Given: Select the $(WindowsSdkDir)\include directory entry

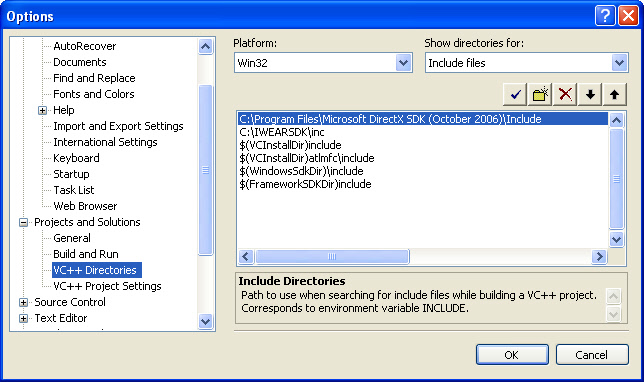Looking at the screenshot, I should click(x=301, y=171).
